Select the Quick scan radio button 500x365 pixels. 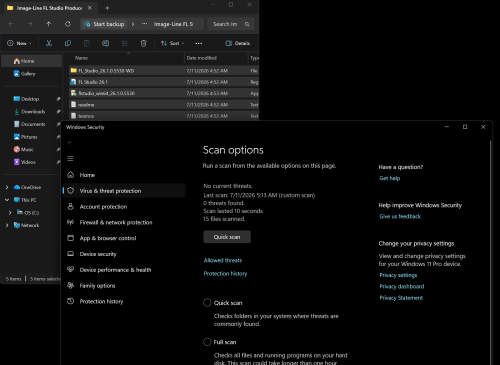207,303
